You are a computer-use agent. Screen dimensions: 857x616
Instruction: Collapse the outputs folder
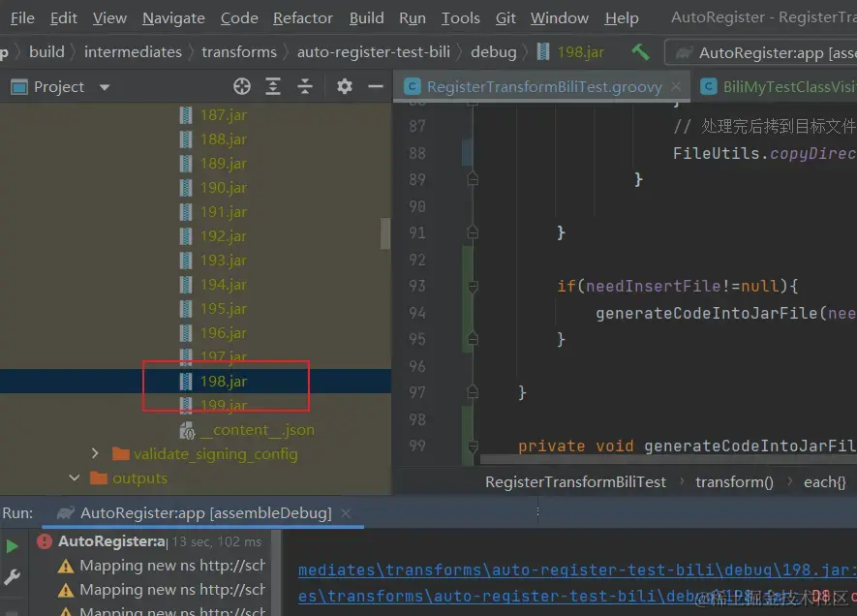click(x=75, y=477)
